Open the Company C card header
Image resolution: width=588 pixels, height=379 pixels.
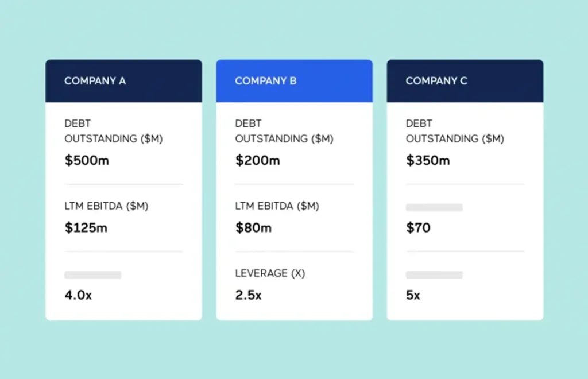pos(465,81)
